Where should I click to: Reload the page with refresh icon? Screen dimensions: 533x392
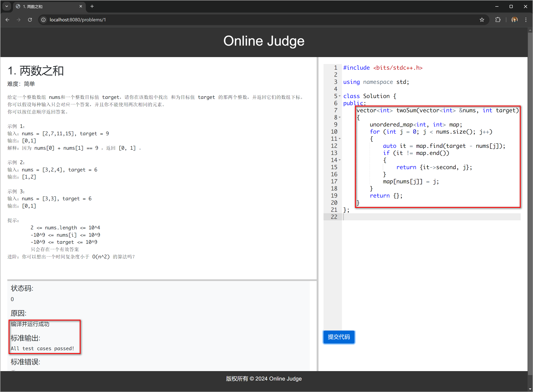tap(30, 20)
